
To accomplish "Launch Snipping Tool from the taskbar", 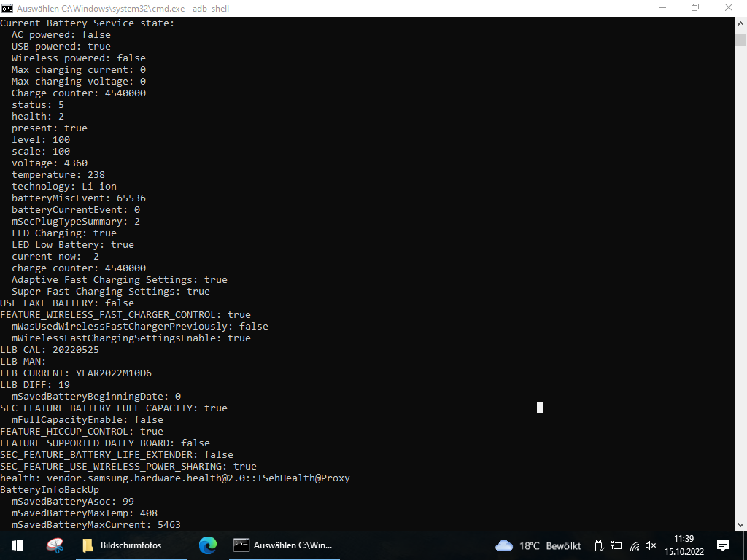I will (x=55, y=545).
